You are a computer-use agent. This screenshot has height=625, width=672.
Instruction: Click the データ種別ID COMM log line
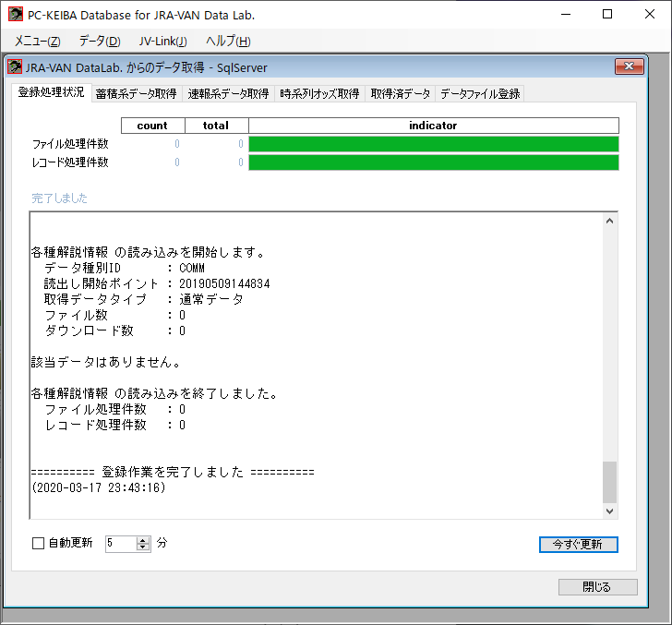(x=125, y=268)
